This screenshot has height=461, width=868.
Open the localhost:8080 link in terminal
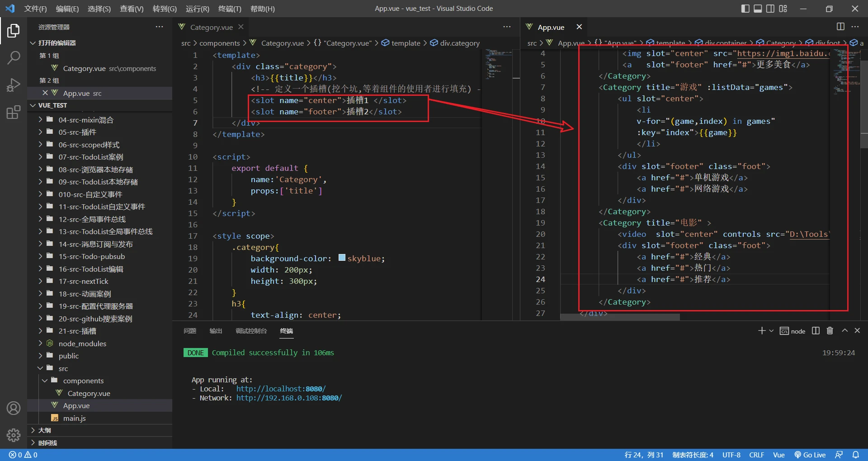click(280, 389)
